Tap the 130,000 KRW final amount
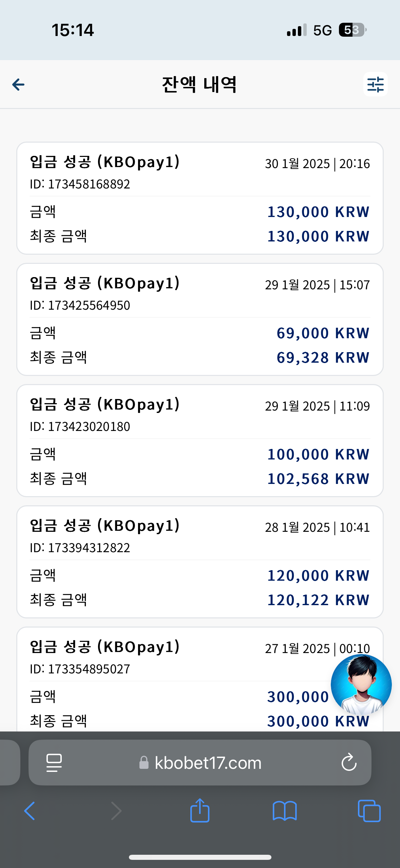400x868 pixels. point(318,236)
